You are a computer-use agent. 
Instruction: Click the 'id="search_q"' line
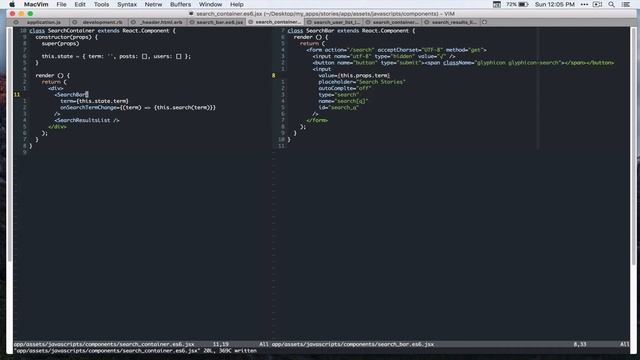pyautogui.click(x=338, y=107)
